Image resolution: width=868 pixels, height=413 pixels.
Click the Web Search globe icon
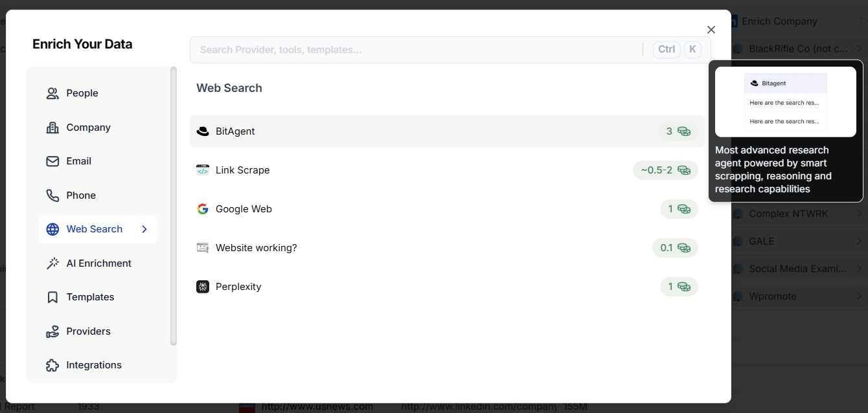(52, 229)
